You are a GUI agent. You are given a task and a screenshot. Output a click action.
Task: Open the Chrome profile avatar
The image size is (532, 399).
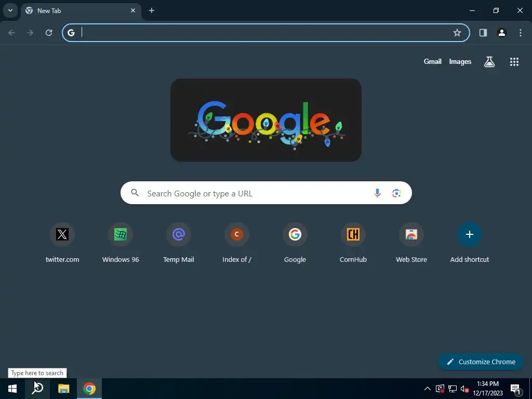pos(502,33)
